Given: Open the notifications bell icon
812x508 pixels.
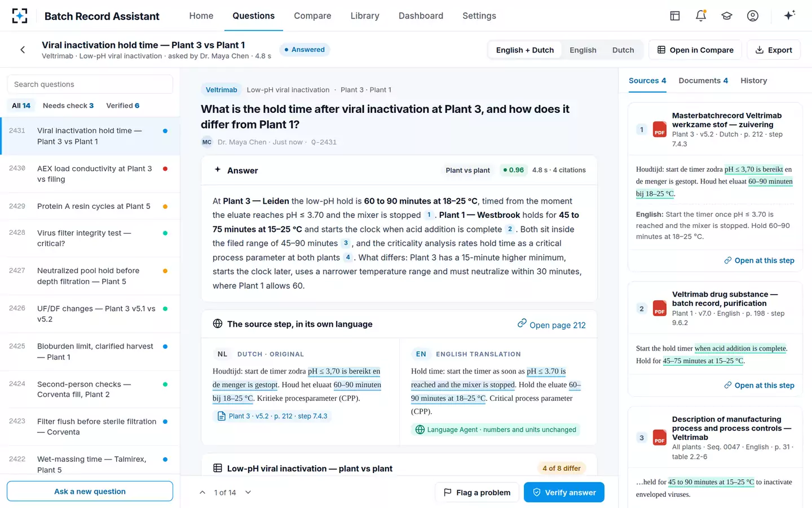Looking at the screenshot, I should 701,16.
